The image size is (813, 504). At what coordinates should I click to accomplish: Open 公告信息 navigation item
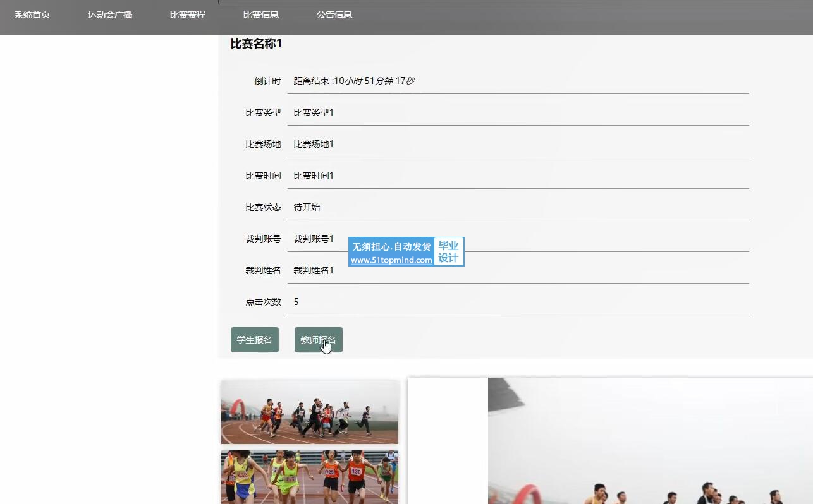click(334, 15)
